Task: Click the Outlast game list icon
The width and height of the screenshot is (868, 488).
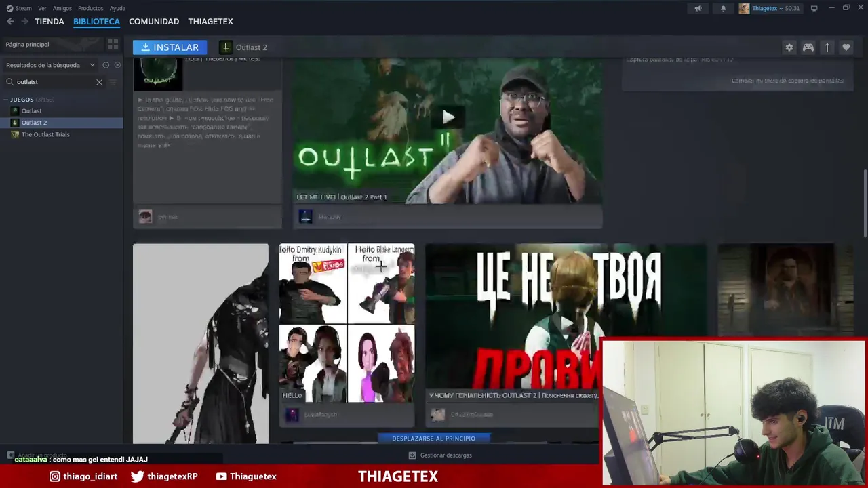Action: click(x=15, y=110)
